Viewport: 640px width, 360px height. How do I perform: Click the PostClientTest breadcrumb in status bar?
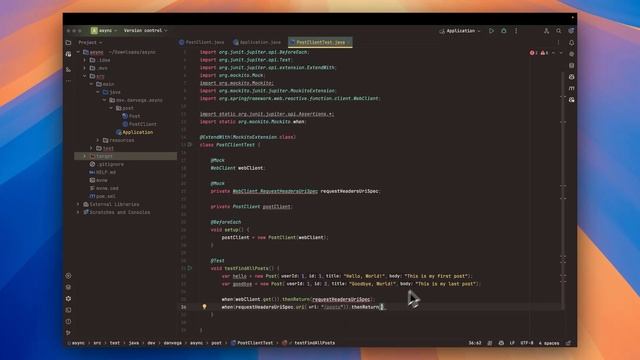(x=252, y=343)
